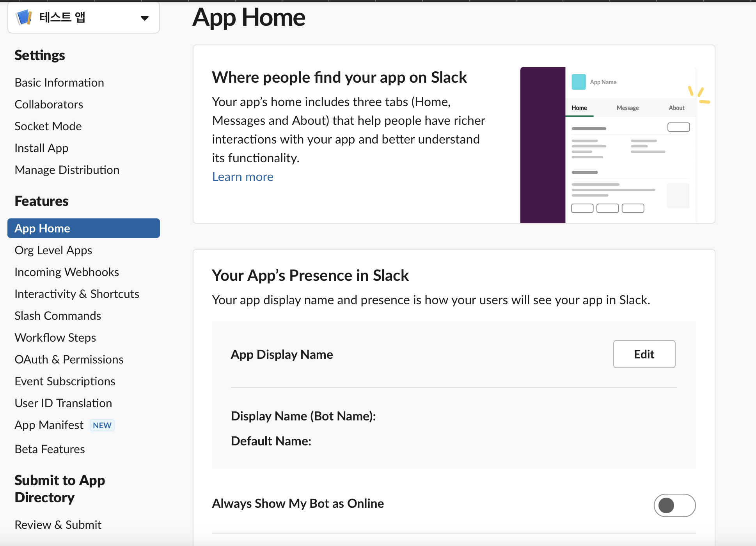This screenshot has width=756, height=546.
Task: Navigate to Manage Distribution
Action: pos(67,170)
